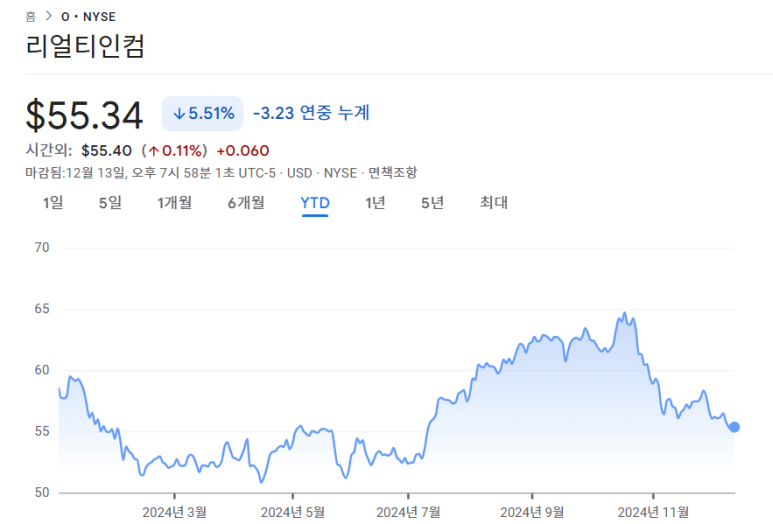Click the 60 y-axis label

[42, 370]
